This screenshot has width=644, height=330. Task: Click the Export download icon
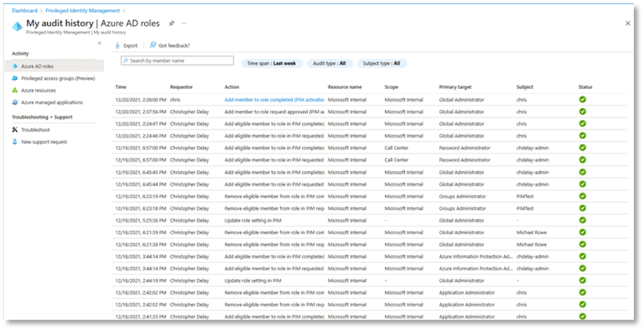[117, 45]
